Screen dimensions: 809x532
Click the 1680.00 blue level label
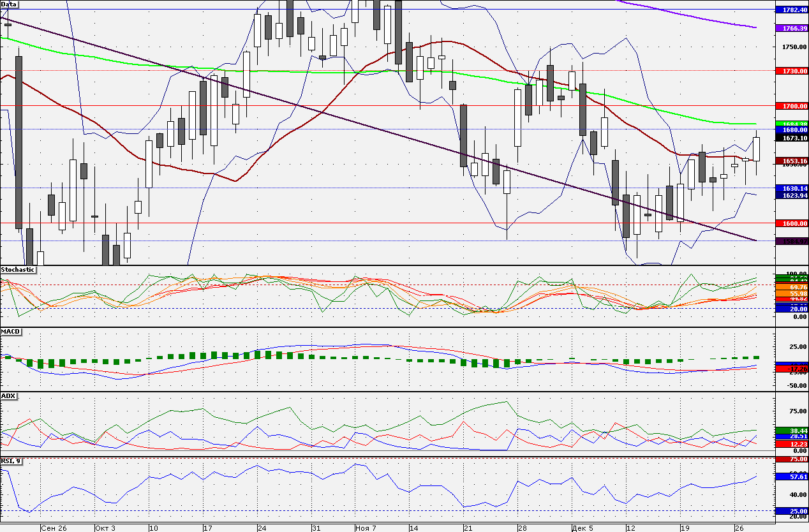pyautogui.click(x=791, y=129)
